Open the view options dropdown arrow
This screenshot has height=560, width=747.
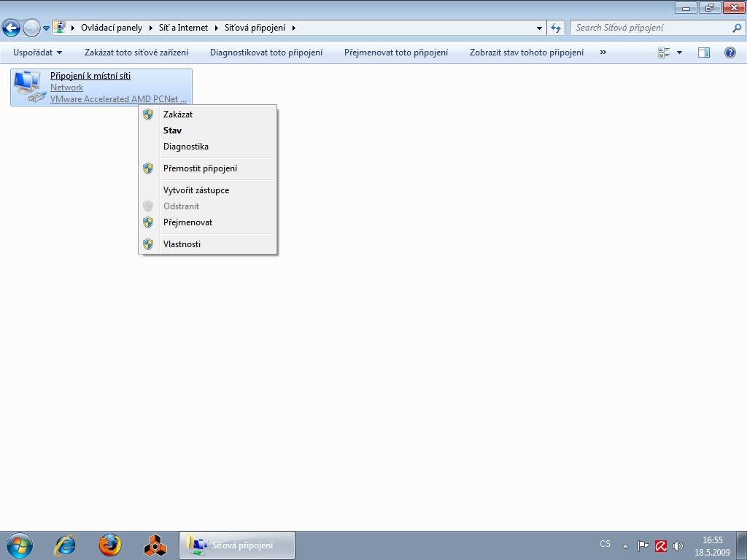pyautogui.click(x=679, y=52)
